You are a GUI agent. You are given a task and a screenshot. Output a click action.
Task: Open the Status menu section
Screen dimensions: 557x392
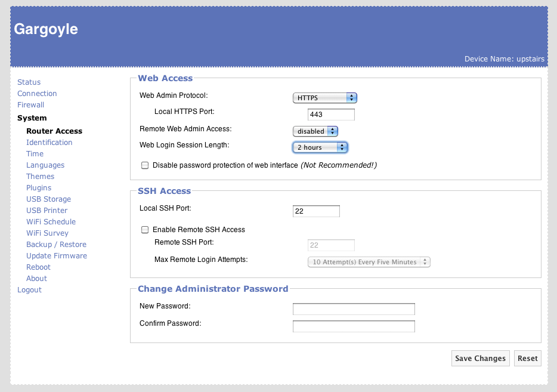29,82
